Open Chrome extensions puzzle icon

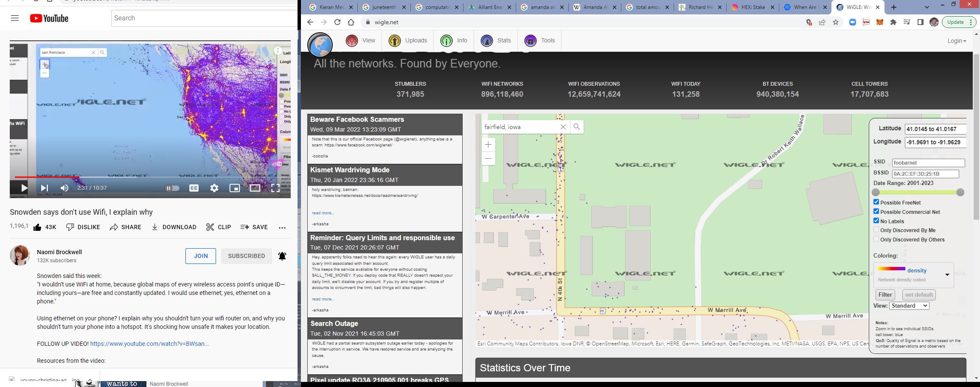pos(893,22)
